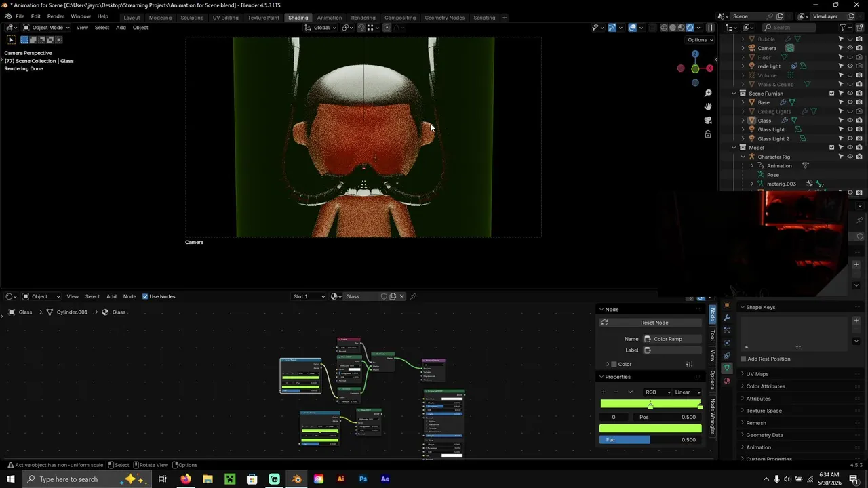
Task: Open the Object Mode dropdown
Action: tap(44, 28)
